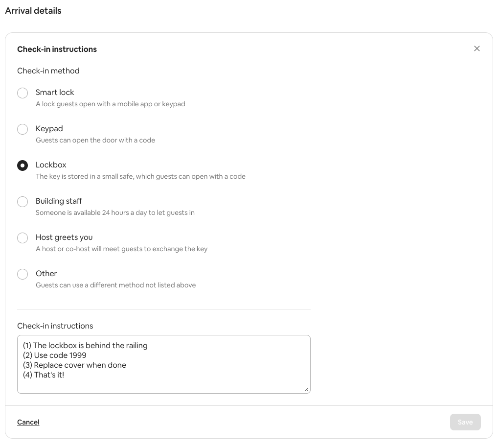Select the Smart lock check-in method
This screenshot has height=448, width=498.
pyautogui.click(x=23, y=93)
